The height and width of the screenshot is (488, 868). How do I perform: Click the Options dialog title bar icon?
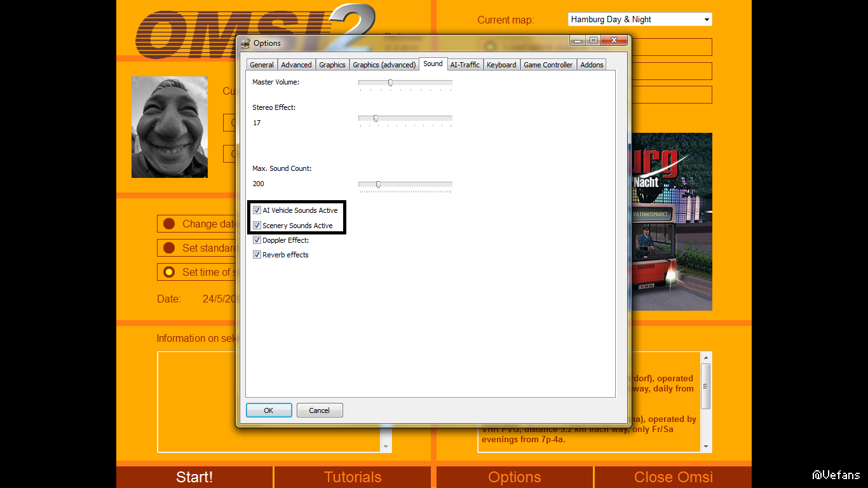click(x=245, y=43)
